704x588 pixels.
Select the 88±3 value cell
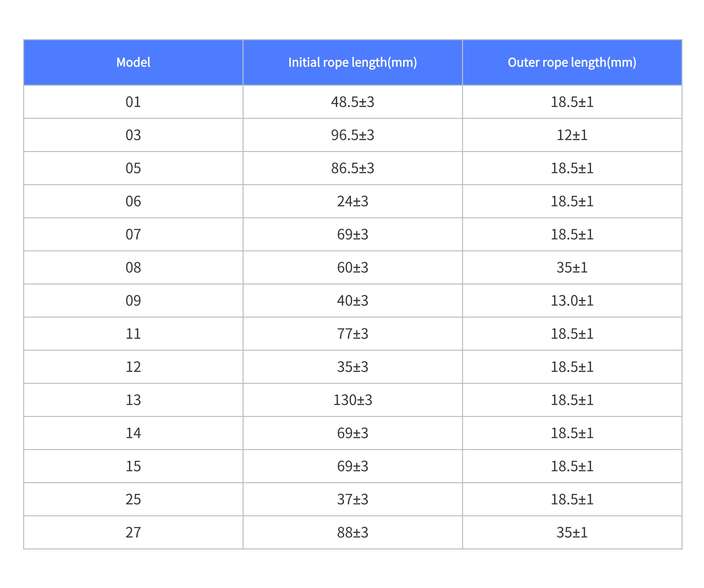point(353,532)
